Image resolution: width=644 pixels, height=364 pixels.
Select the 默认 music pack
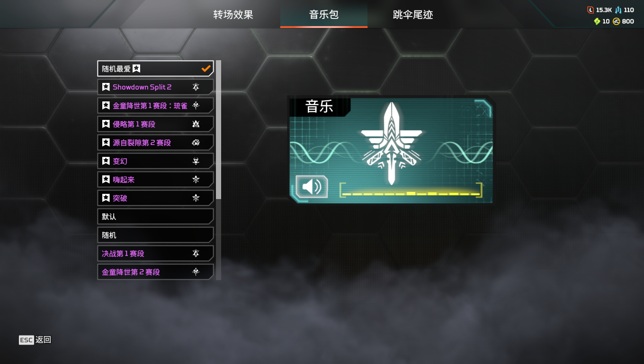155,217
